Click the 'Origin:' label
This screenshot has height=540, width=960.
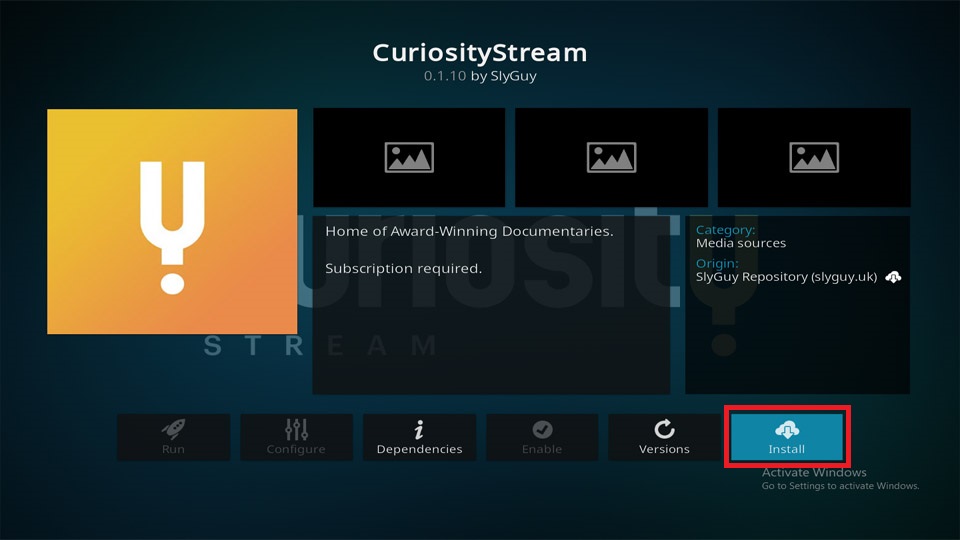pyautogui.click(x=717, y=263)
